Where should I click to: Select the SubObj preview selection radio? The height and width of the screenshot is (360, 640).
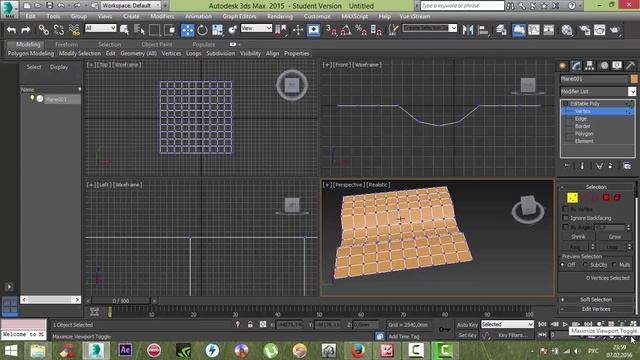585,265
